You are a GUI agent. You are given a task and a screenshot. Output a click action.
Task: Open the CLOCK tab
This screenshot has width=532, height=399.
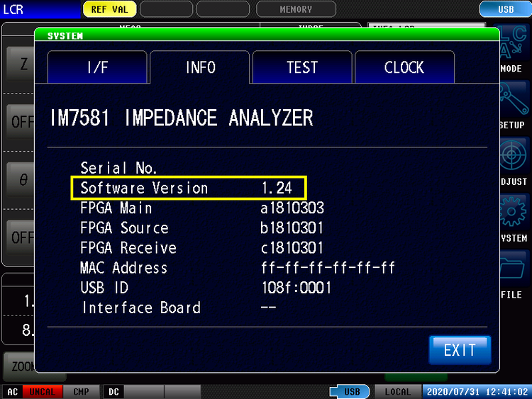pos(404,67)
